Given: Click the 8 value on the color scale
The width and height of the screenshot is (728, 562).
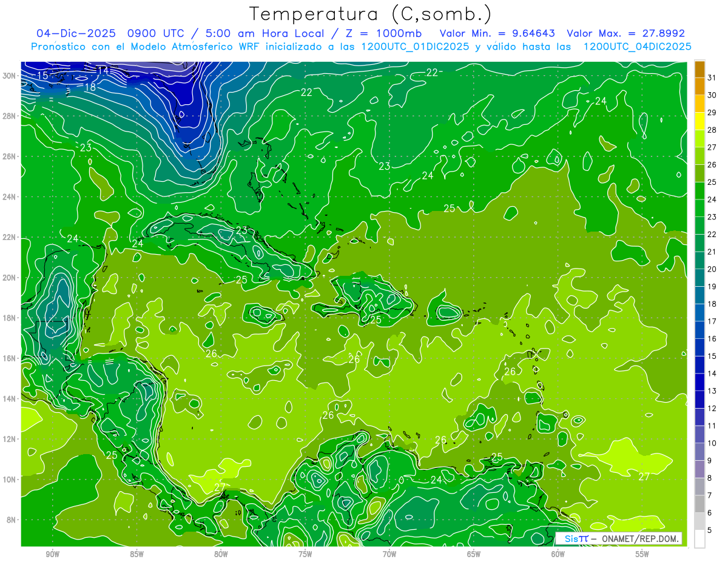Looking at the screenshot, I should (710, 478).
